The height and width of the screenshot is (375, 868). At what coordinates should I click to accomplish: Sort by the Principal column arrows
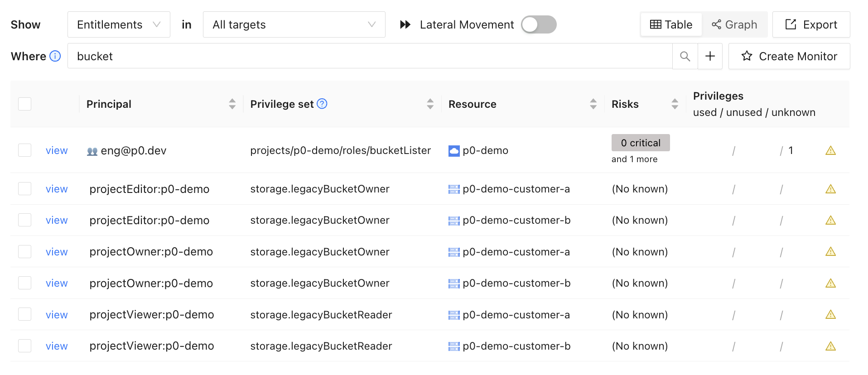click(232, 104)
